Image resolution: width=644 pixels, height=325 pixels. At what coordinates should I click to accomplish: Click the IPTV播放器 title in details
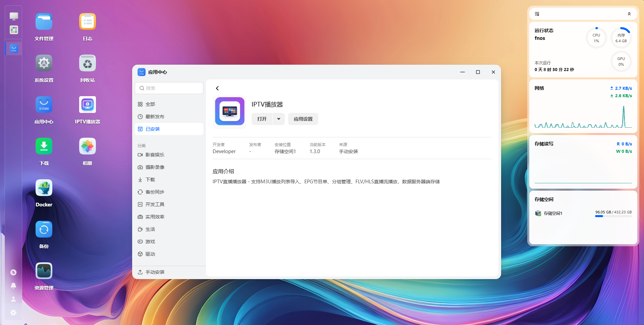tap(267, 105)
